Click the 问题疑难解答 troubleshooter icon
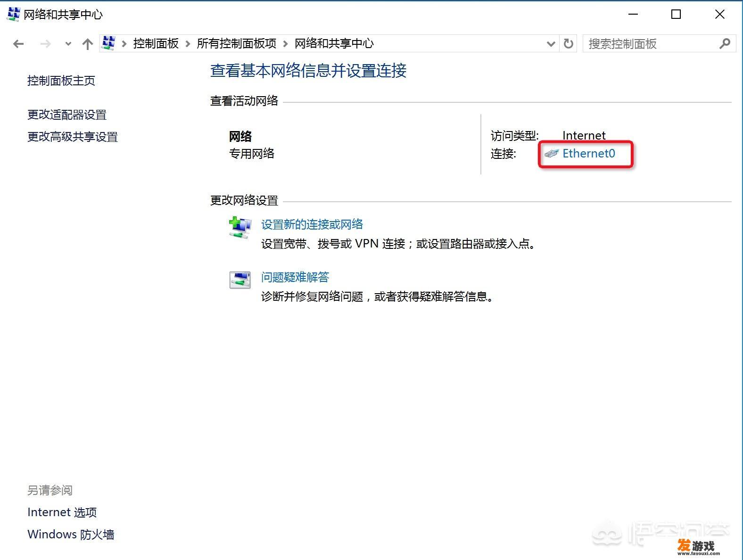This screenshot has width=743, height=560. tap(240, 280)
